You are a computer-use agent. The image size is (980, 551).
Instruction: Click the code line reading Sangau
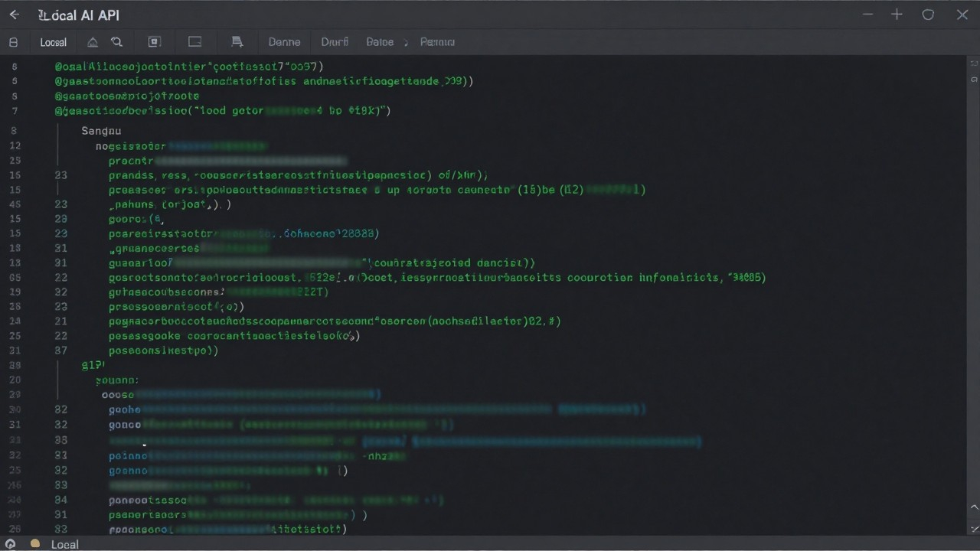click(x=101, y=131)
